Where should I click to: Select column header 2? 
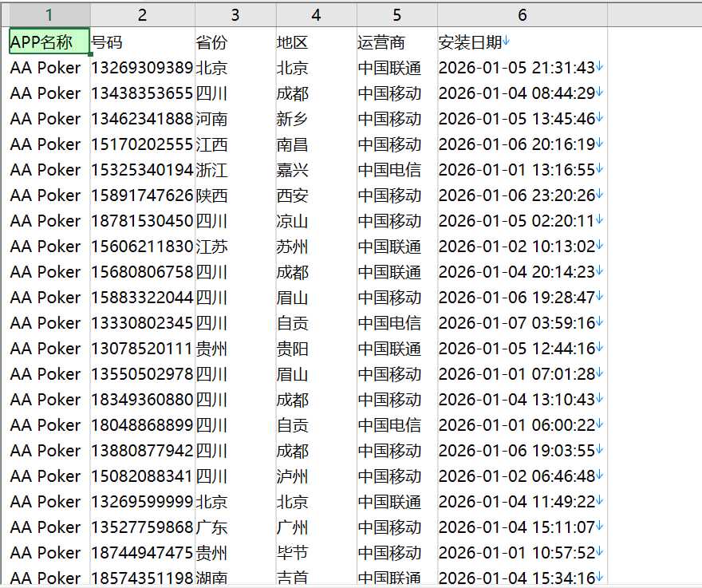pyautogui.click(x=142, y=15)
